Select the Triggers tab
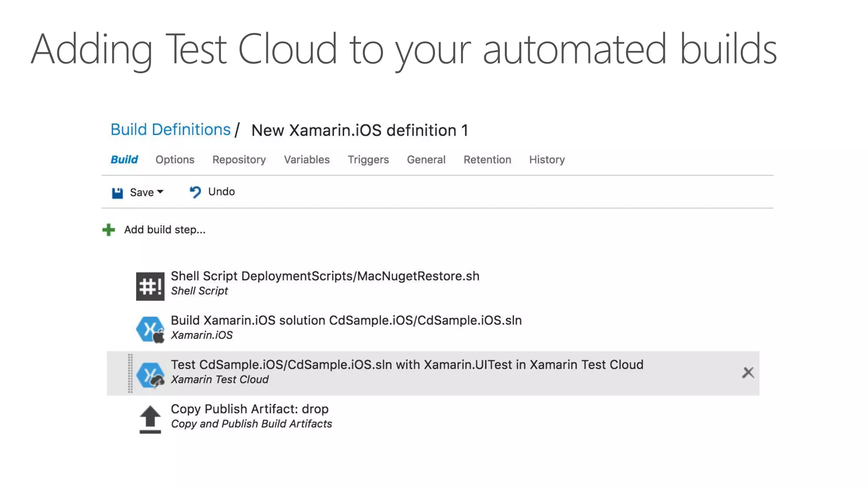The height and width of the screenshot is (488, 868). click(x=368, y=160)
